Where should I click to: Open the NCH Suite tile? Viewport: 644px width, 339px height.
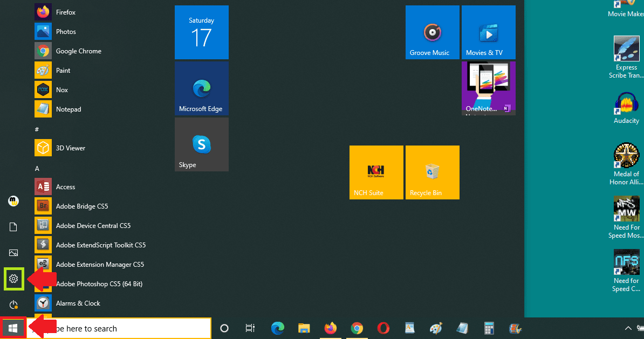376,172
